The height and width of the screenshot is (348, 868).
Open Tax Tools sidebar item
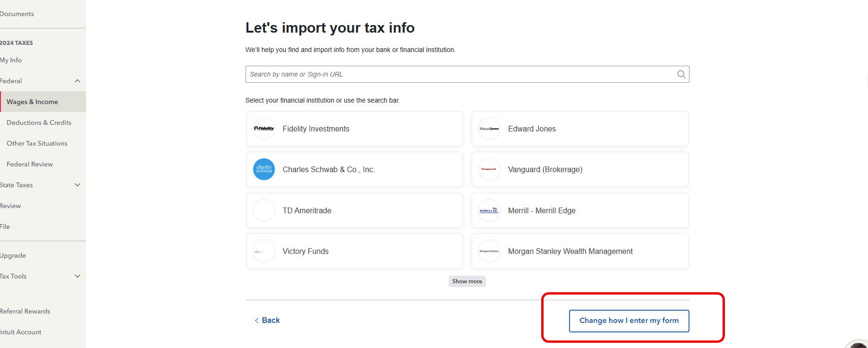click(x=13, y=276)
